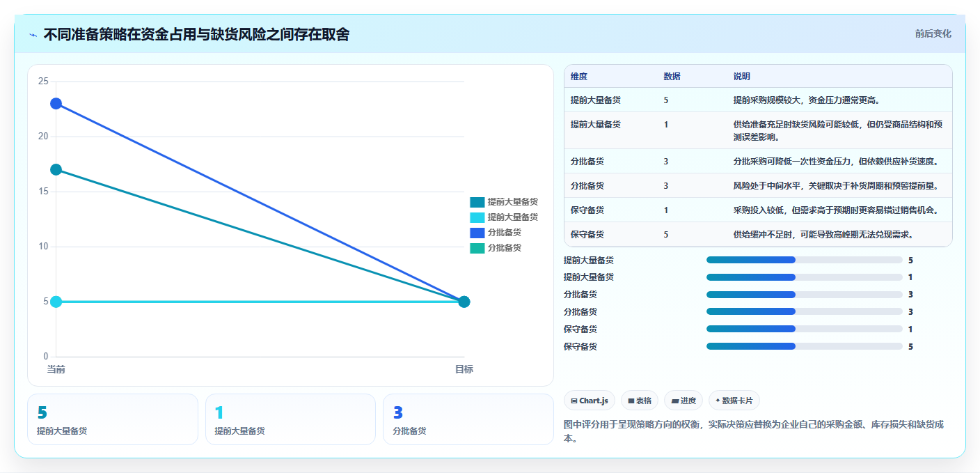Screen dimensions: 980x473
Task: Click the 提前大量备货 progress bar valued 1
Action: click(804, 277)
